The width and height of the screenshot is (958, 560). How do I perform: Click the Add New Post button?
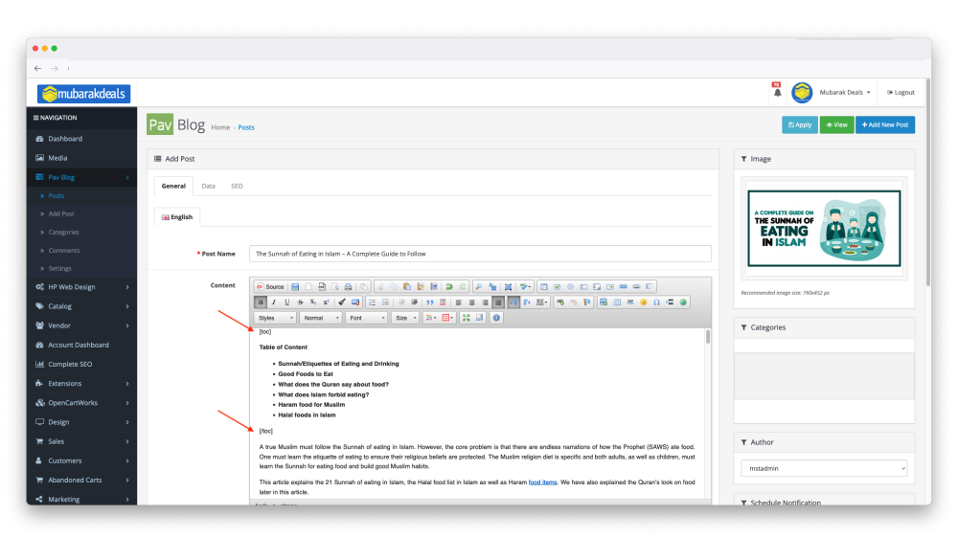(x=884, y=124)
